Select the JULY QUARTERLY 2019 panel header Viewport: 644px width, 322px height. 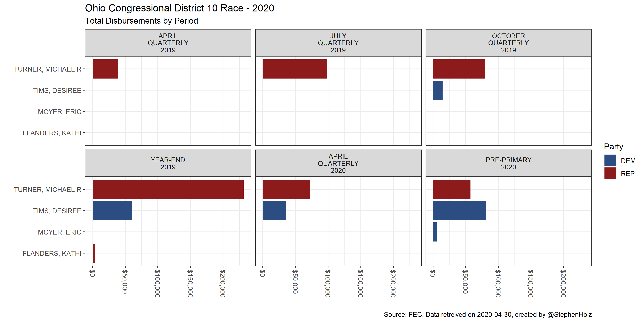tap(338, 43)
